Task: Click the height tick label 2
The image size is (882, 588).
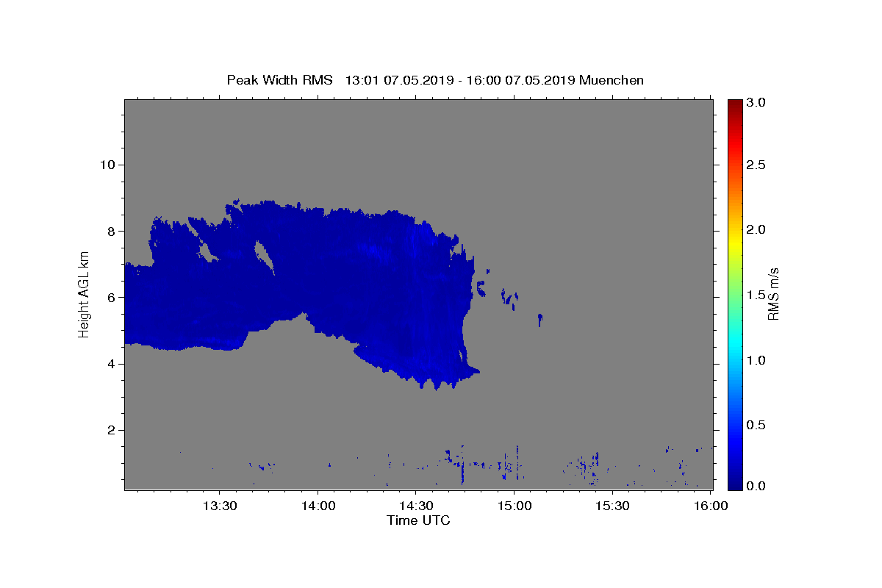Action: point(112,430)
